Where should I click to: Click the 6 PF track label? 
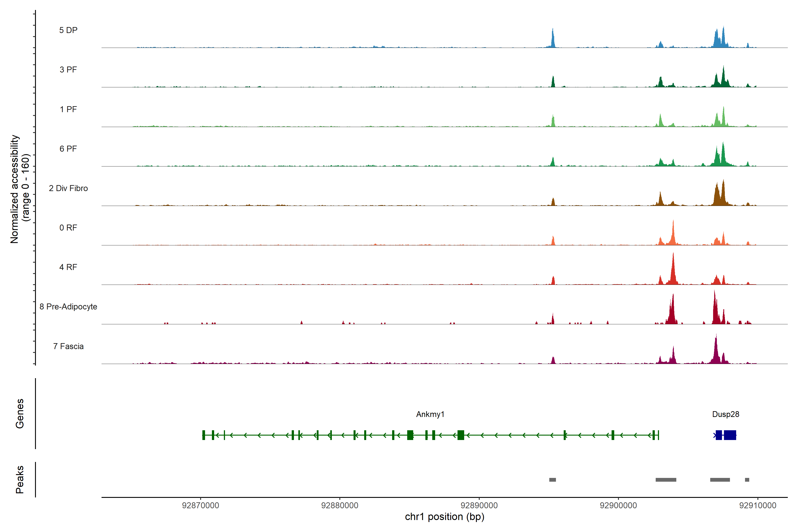68,149
